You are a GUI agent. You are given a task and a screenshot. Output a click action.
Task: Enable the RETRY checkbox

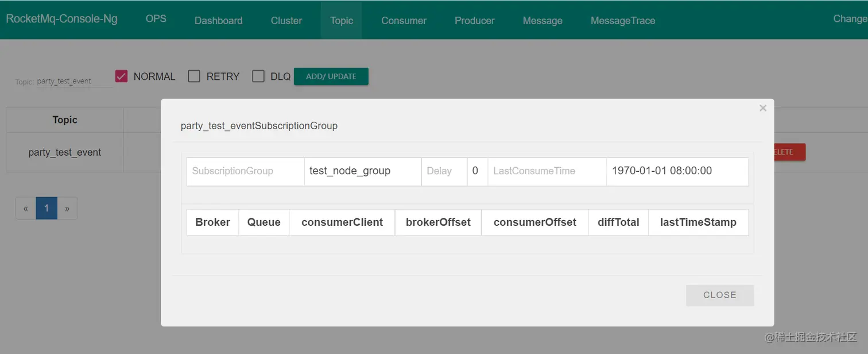(194, 76)
